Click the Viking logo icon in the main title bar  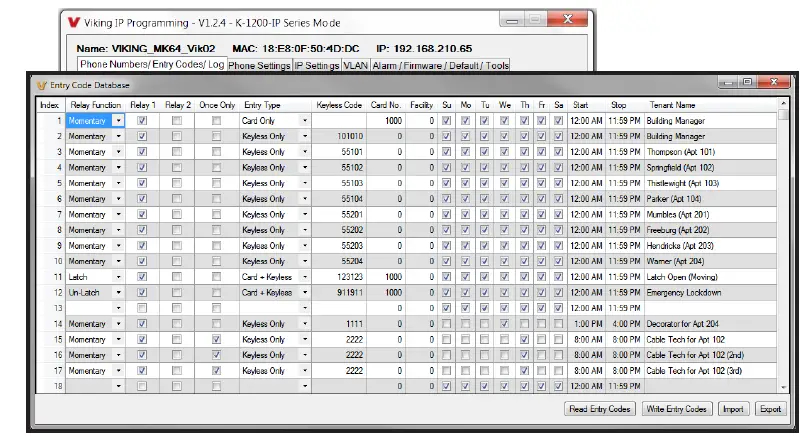tap(74, 23)
